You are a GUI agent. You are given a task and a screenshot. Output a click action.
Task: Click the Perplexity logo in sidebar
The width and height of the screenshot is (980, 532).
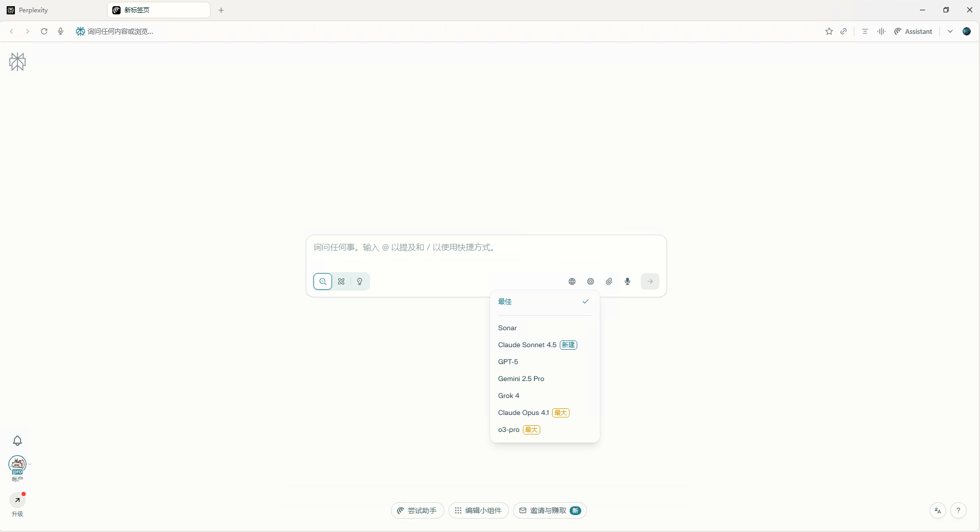pyautogui.click(x=17, y=62)
